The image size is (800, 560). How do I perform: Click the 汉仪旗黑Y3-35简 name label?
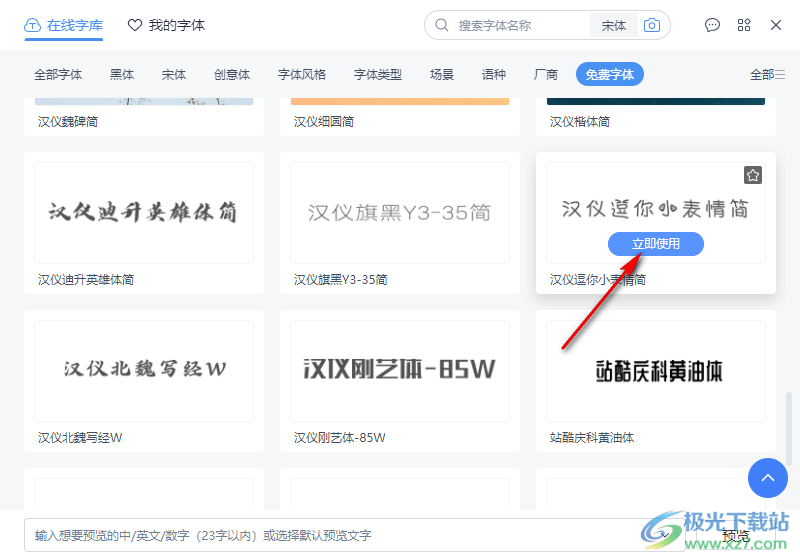[x=341, y=279]
